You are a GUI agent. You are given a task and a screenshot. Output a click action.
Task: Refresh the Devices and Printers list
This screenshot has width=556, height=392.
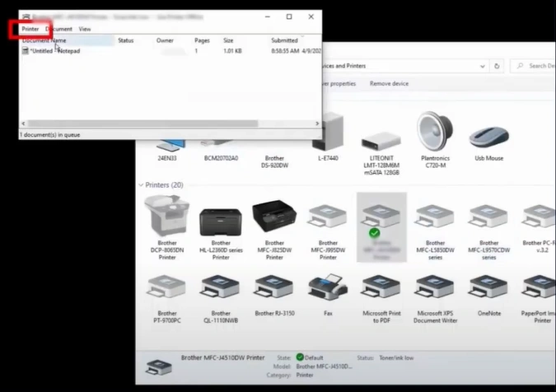[497, 66]
